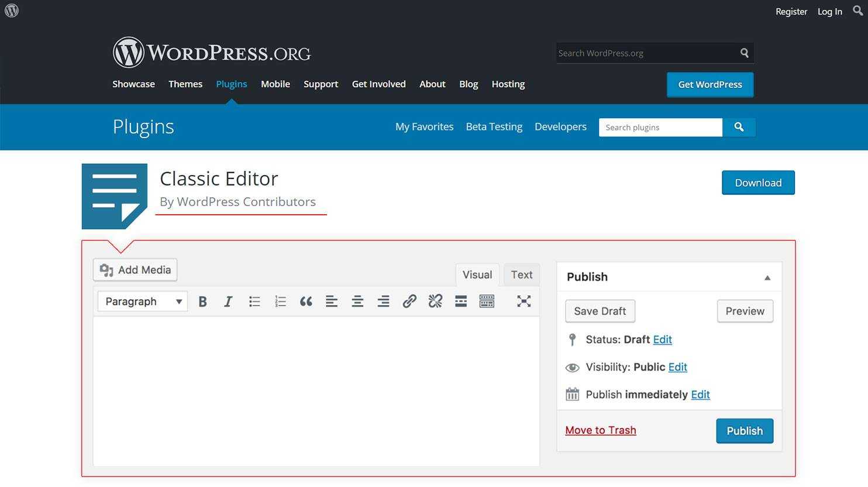Open the My Favorites link
The width and height of the screenshot is (868, 487).
pos(425,126)
